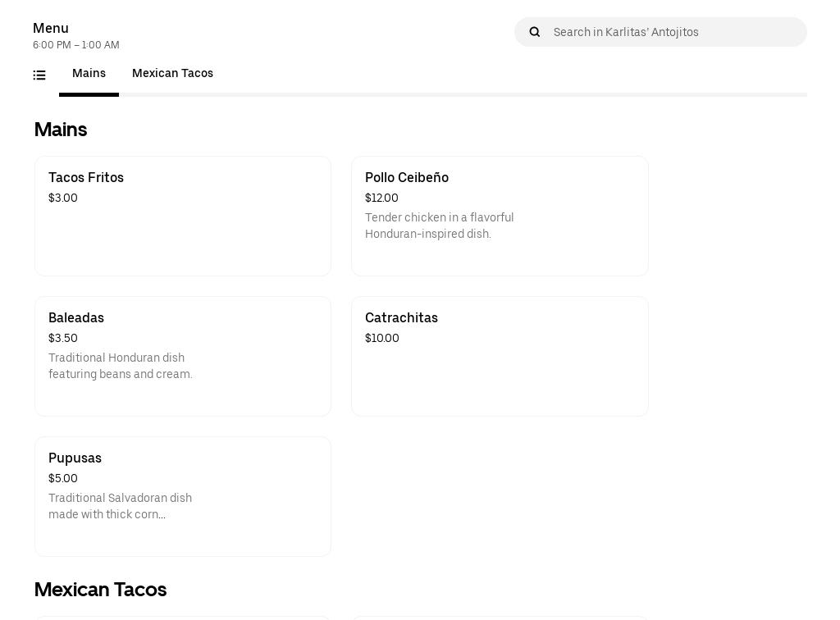
Task: Open the menu categories list icon
Action: point(39,75)
